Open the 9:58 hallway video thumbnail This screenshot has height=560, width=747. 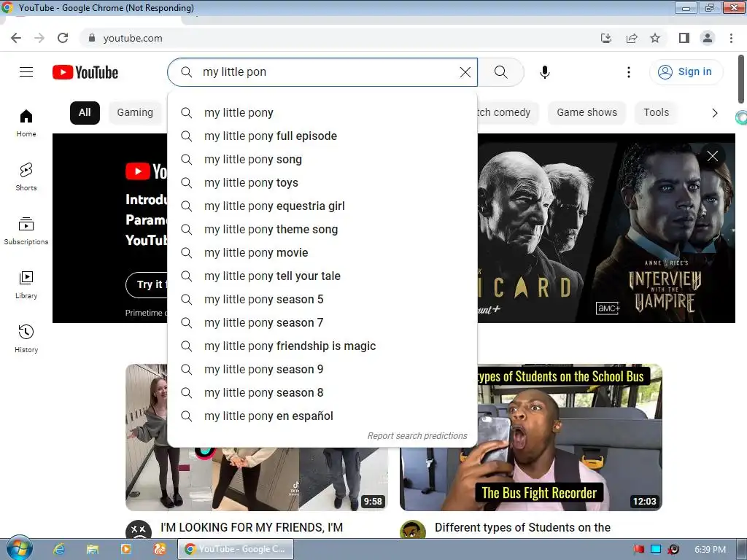tap(257, 478)
